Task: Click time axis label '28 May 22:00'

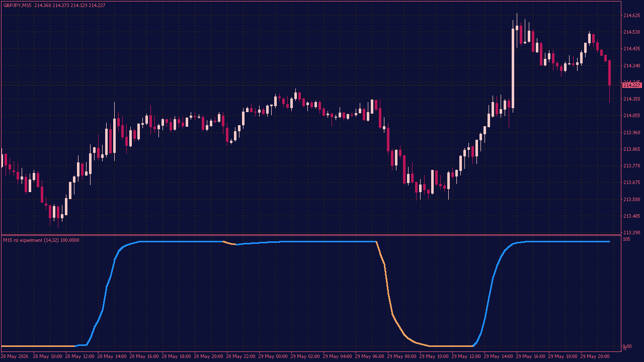Action: point(241,356)
